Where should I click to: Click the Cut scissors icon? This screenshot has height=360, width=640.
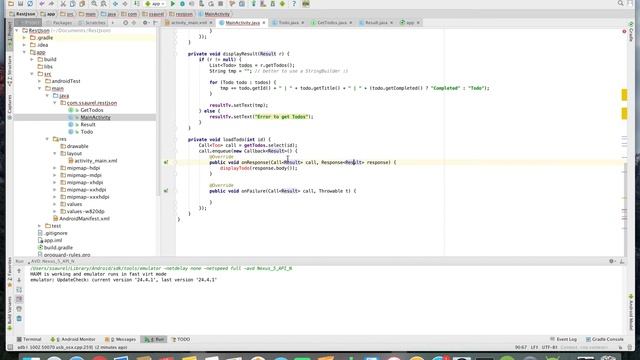tap(63, 4)
